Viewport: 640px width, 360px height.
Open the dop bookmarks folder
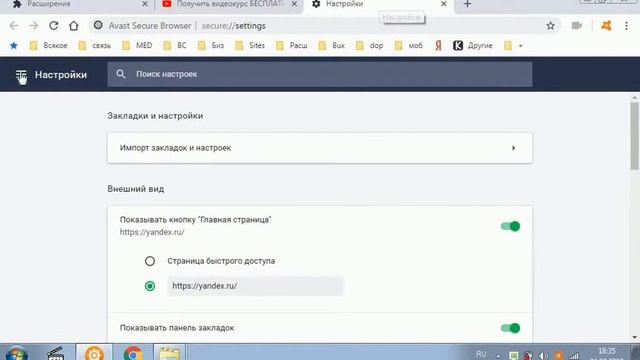pos(369,45)
